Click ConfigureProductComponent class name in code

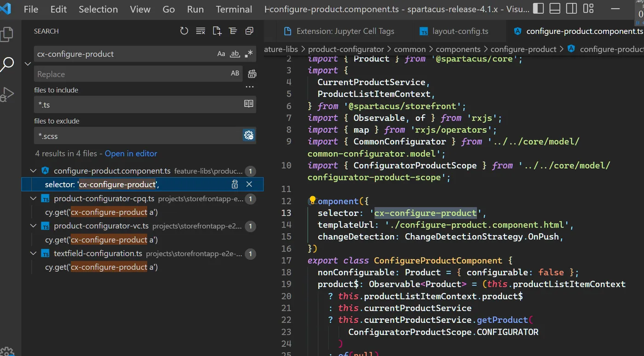(x=438, y=260)
